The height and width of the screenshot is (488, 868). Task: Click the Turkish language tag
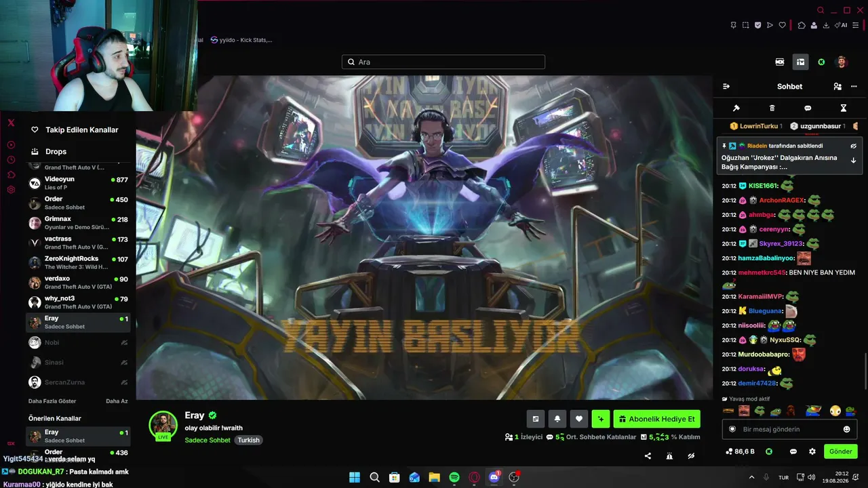coord(248,440)
